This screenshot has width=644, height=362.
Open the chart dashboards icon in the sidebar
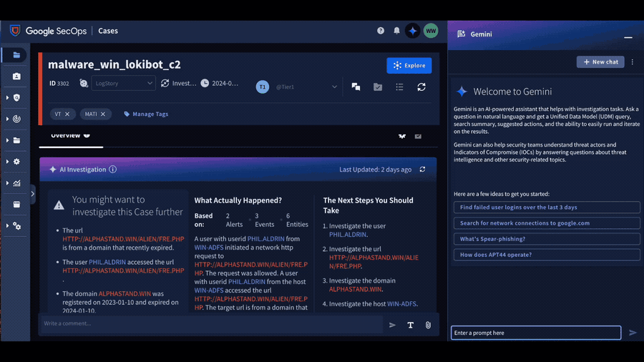[x=16, y=183]
